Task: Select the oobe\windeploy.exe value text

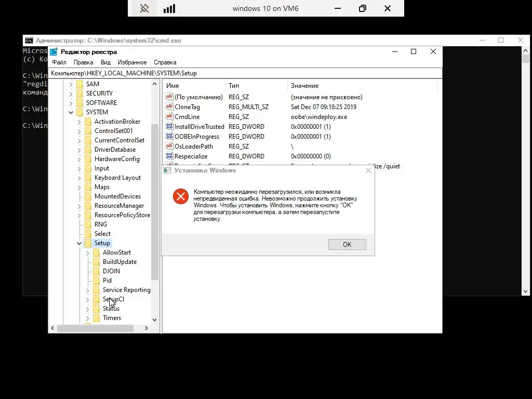Action: point(319,117)
